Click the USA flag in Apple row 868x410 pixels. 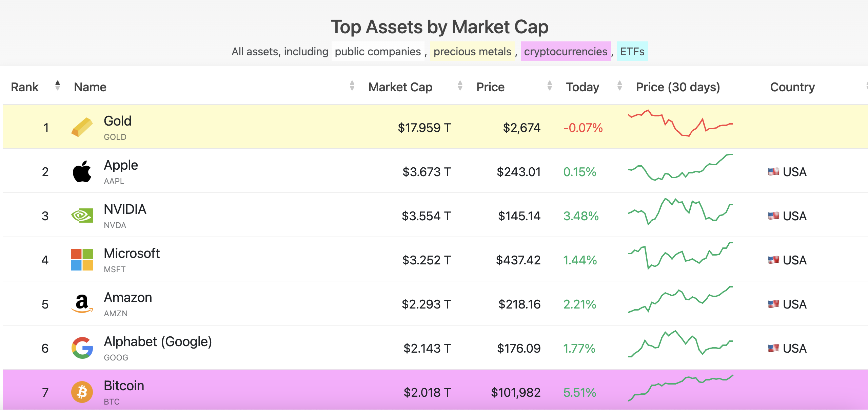click(x=773, y=172)
